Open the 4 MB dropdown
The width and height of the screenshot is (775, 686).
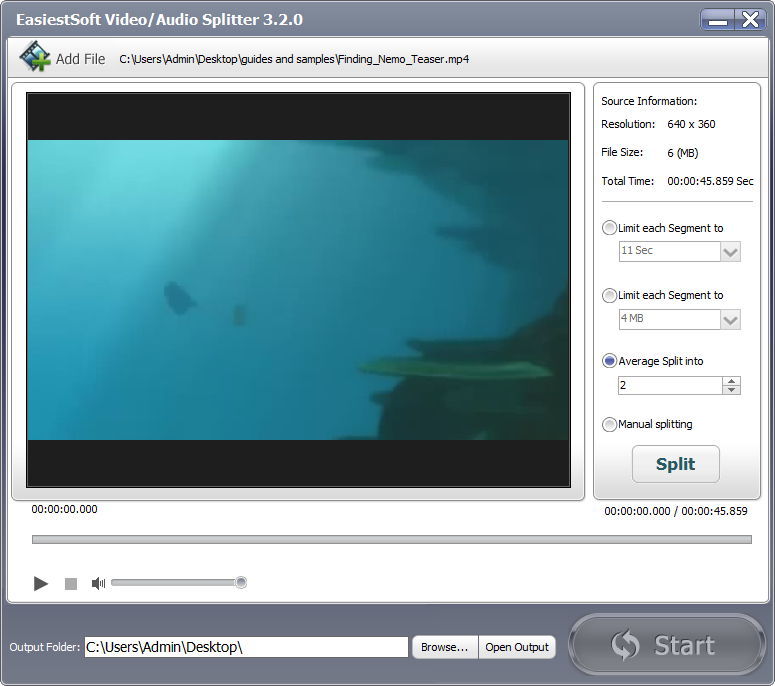pyautogui.click(x=731, y=320)
